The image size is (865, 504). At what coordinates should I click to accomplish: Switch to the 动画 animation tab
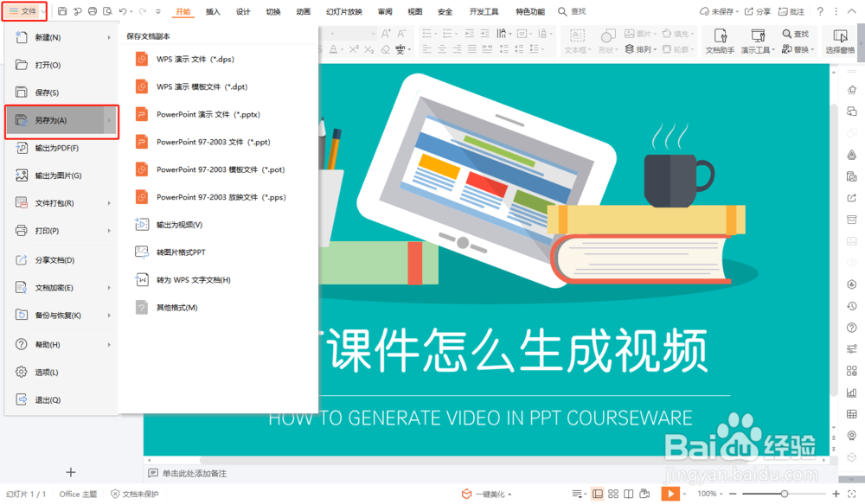click(x=303, y=11)
